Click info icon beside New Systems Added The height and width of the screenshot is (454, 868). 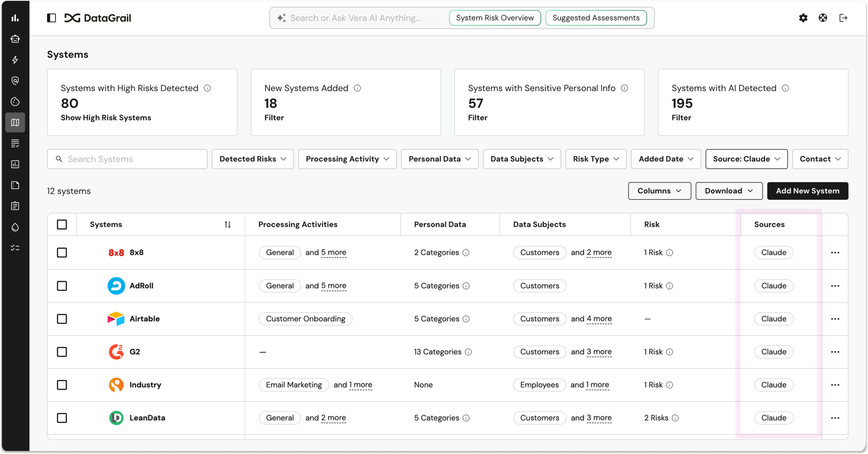(357, 88)
